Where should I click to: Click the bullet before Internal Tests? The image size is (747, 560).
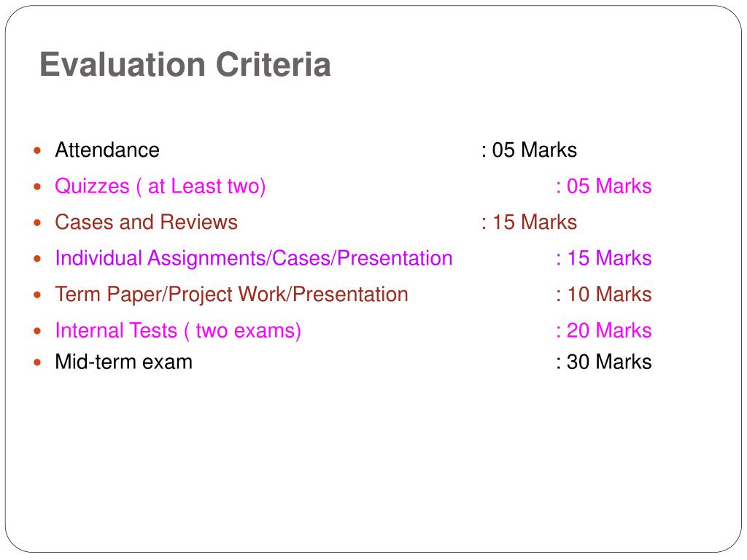tap(38, 331)
